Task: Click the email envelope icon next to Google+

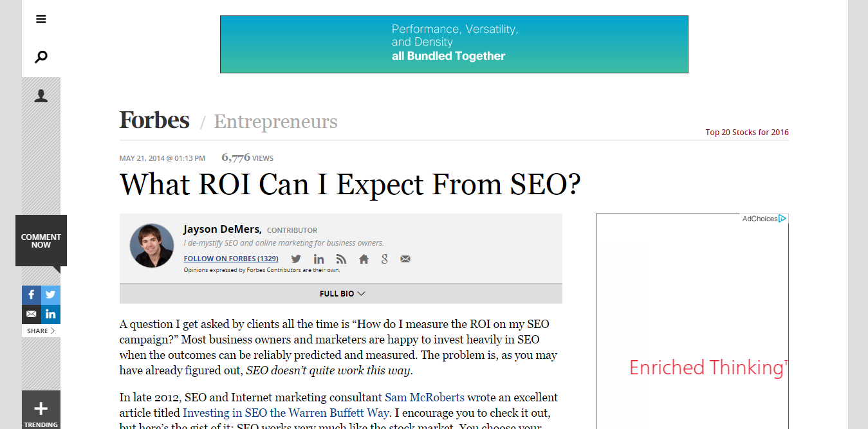Action: click(x=405, y=259)
